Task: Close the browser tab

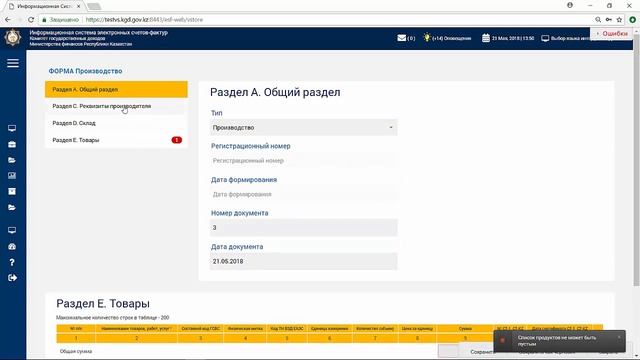Action: (79, 7)
